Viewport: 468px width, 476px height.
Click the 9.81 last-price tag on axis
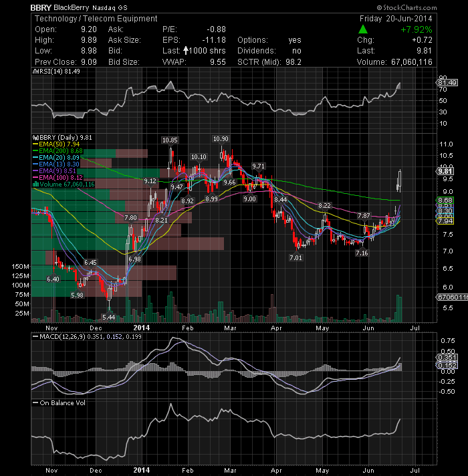pos(445,171)
